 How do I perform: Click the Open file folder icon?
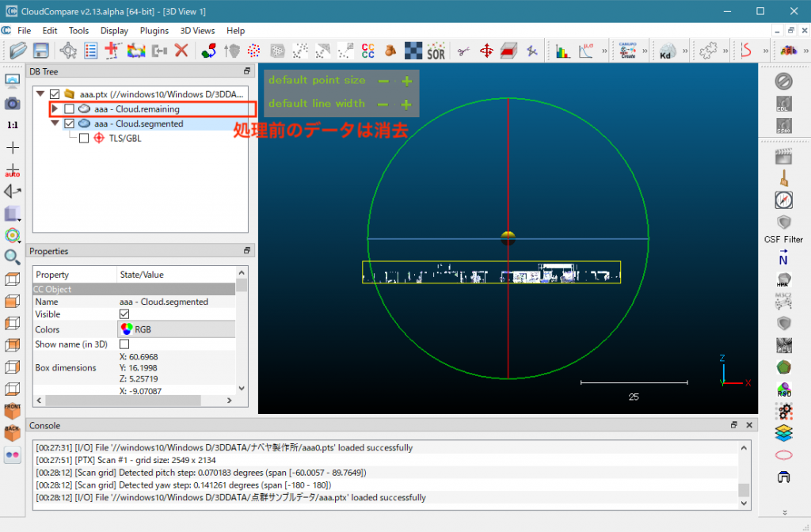pos(18,51)
